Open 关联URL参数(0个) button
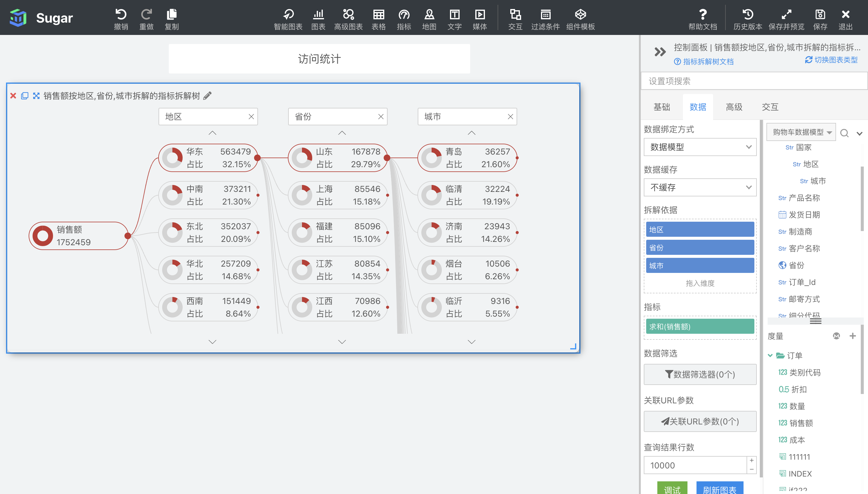Image resolution: width=868 pixels, height=494 pixels. 700,421
